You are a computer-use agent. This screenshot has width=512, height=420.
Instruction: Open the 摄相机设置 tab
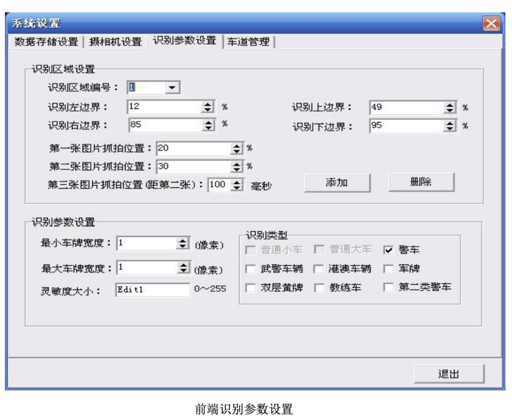tap(115, 42)
